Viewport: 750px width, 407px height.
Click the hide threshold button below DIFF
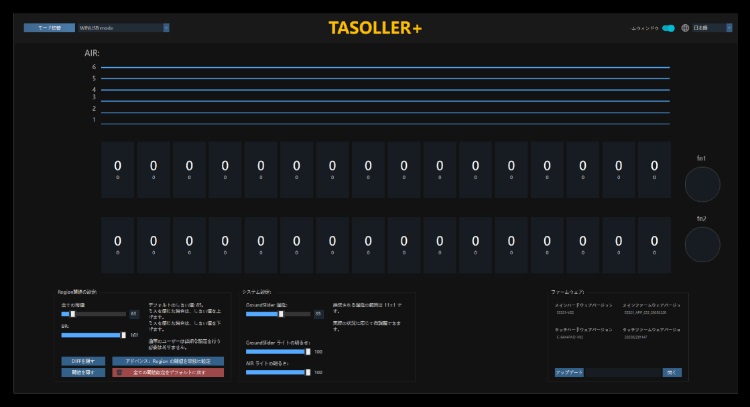(x=83, y=372)
